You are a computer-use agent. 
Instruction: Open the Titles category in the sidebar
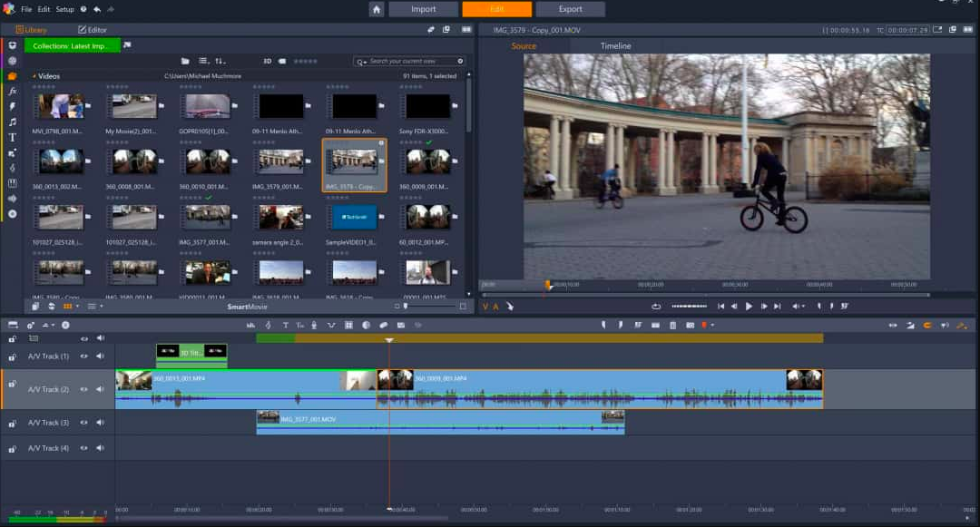pos(12,137)
